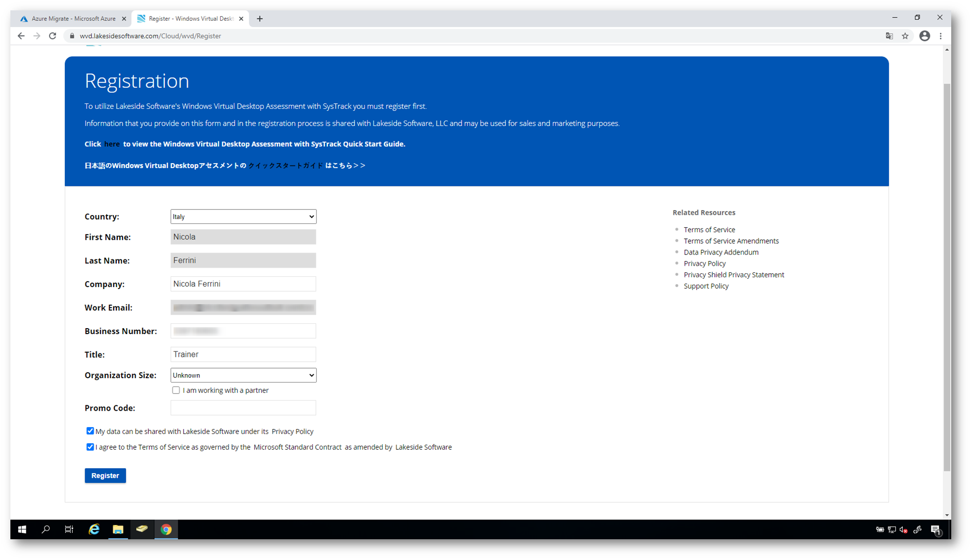Viewport: 972px width, 560px height.
Task: Open the notification center icon
Action: pos(935,530)
